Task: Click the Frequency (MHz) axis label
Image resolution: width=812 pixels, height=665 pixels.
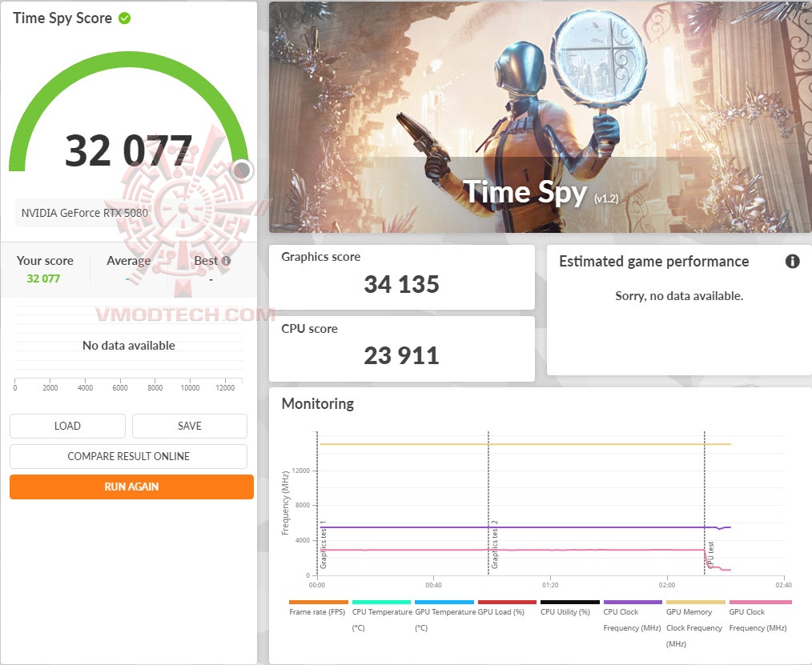Action: tap(285, 503)
